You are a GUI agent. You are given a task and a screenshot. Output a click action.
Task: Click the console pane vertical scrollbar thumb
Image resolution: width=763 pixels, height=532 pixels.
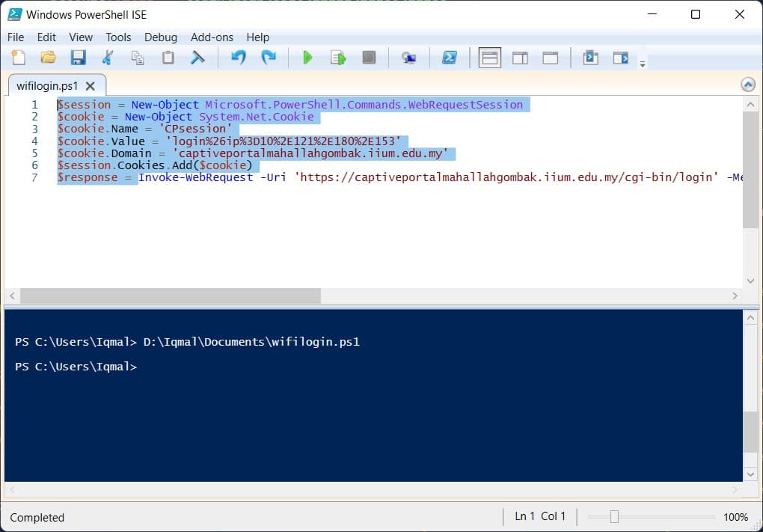tap(750, 431)
